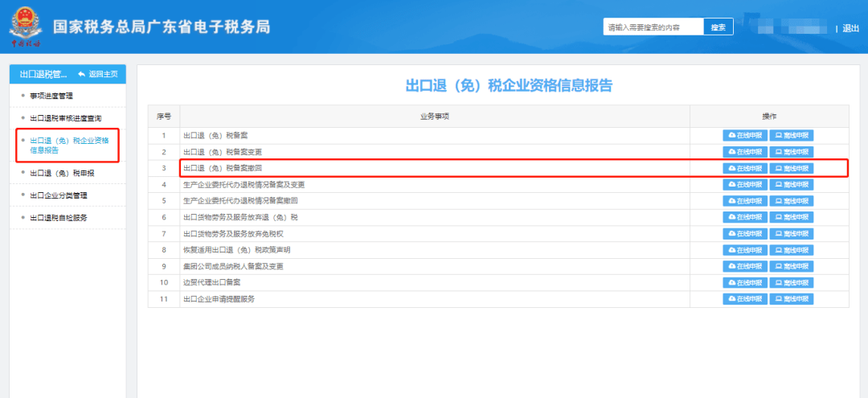Image resolution: width=868 pixels, height=398 pixels.
Task: Open 出口退税自检服务 sidebar item
Action: (x=59, y=218)
